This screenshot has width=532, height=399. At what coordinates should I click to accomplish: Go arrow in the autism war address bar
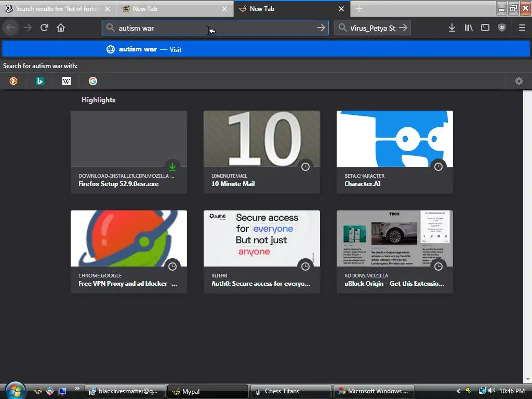coord(321,28)
